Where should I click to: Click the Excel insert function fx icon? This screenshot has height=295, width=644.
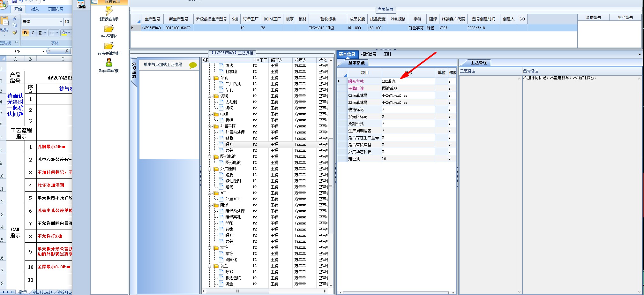[67, 51]
